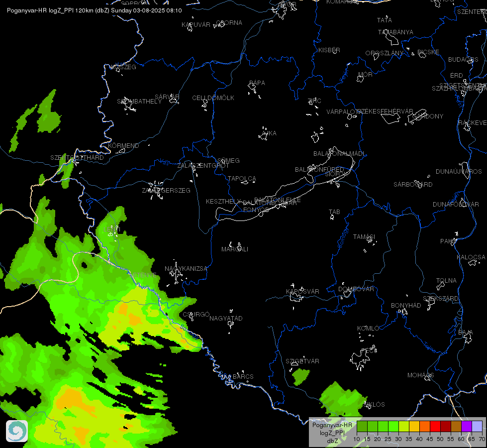Click the ÉRD city label
487x448 pixels.
click(457, 76)
